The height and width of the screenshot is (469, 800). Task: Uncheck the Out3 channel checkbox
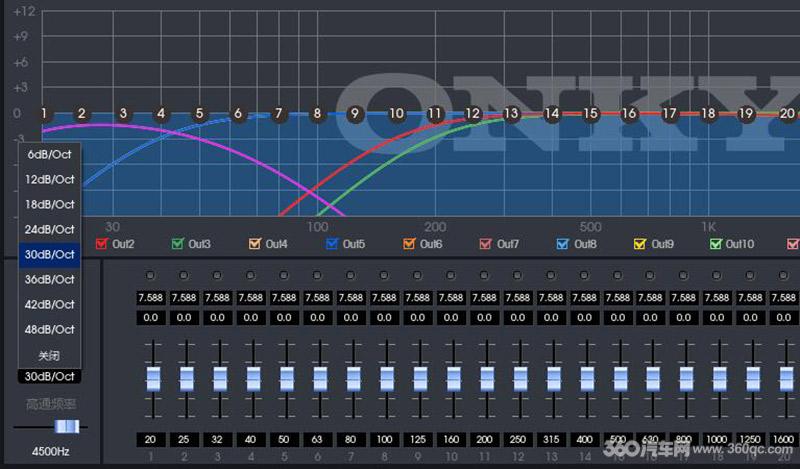pyautogui.click(x=178, y=244)
